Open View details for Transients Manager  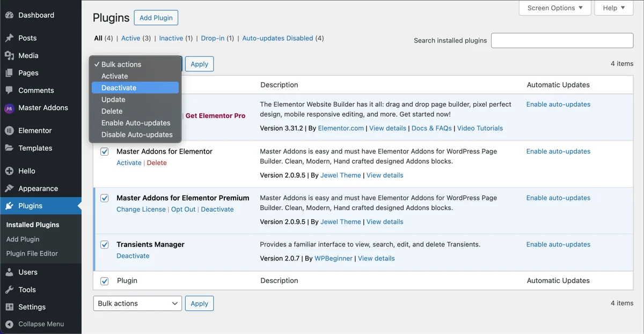pos(376,258)
